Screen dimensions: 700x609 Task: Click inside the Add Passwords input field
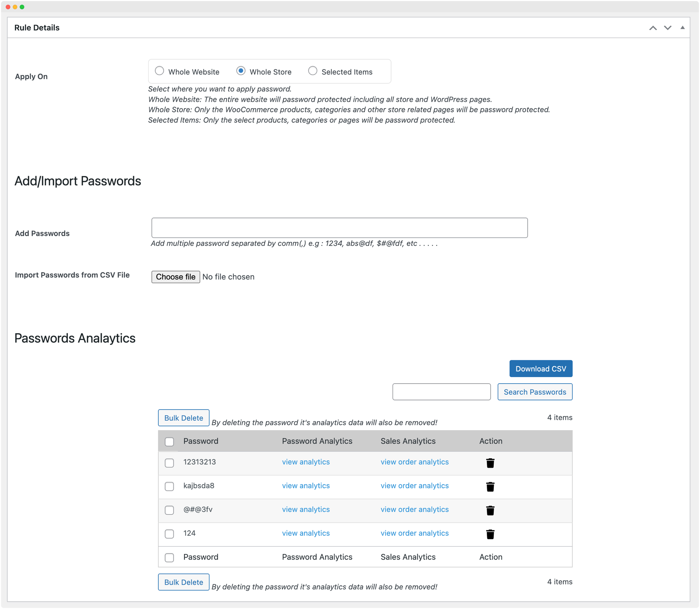pos(339,227)
